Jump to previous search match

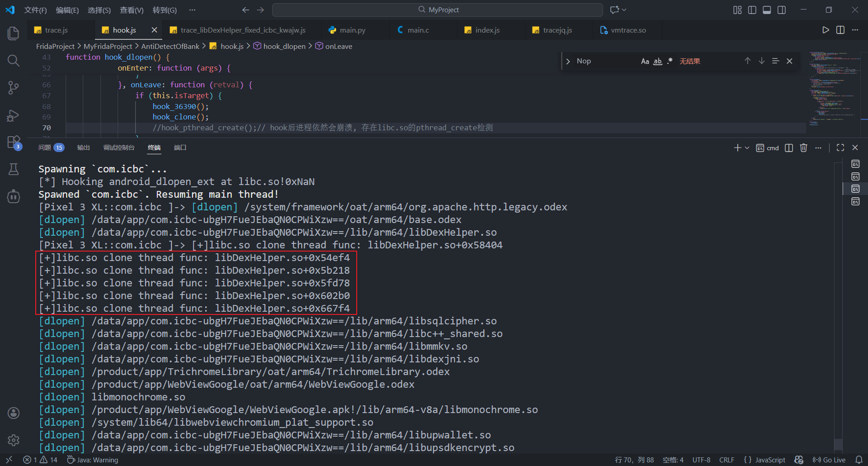[748, 61]
